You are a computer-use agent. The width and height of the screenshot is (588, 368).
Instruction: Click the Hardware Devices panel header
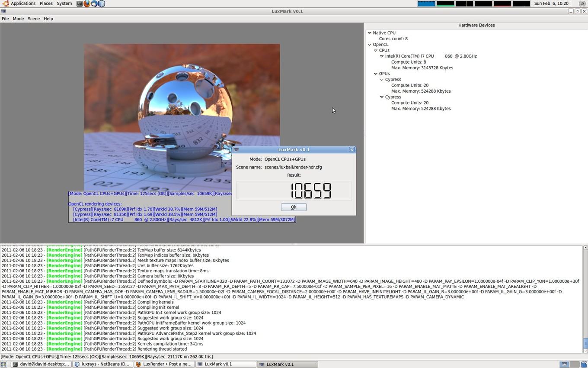[x=476, y=25]
